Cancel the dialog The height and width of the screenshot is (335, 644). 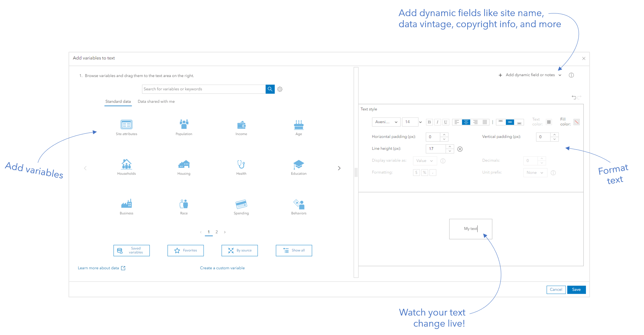coord(556,290)
